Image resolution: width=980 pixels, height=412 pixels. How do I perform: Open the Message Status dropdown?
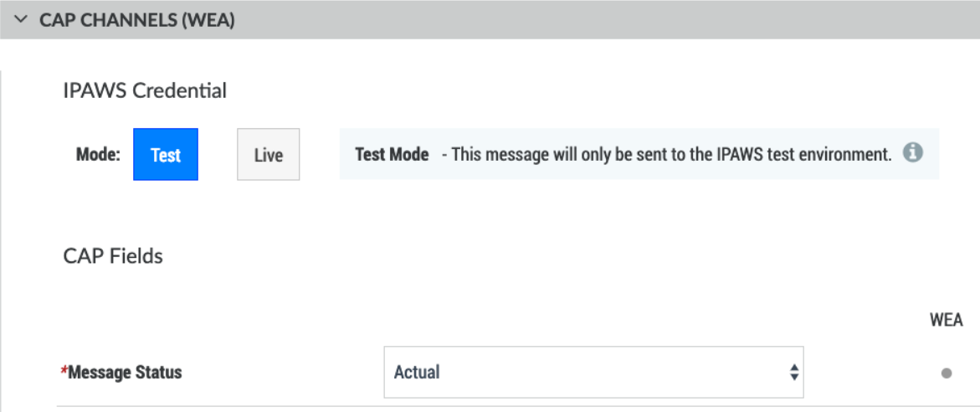593,372
